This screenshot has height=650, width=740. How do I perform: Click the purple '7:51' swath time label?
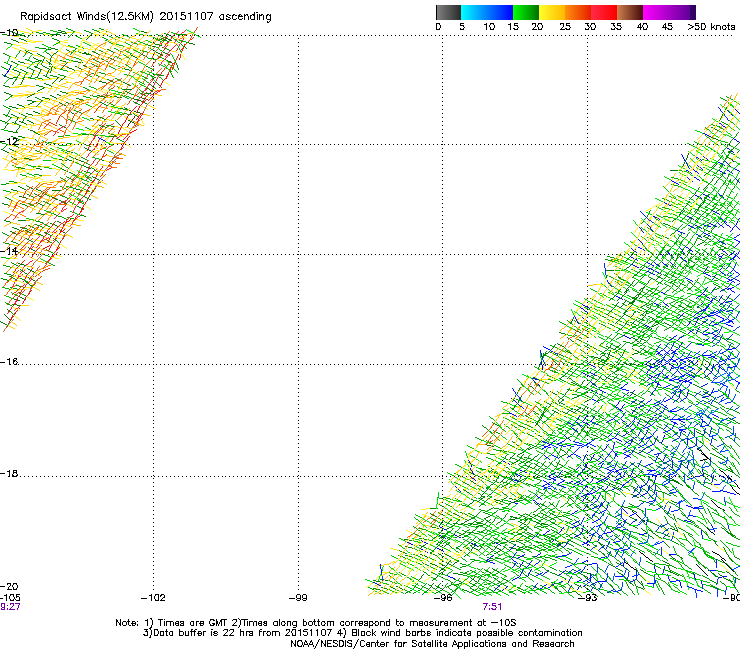[492, 607]
